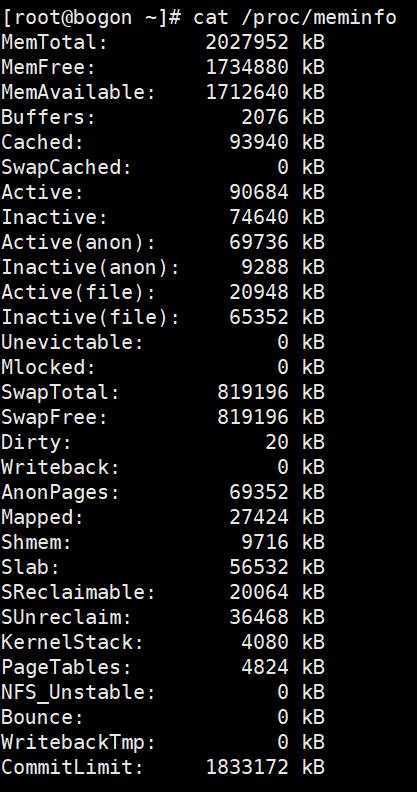417x792 pixels.
Task: Select the MemTotal label
Action: point(55,42)
